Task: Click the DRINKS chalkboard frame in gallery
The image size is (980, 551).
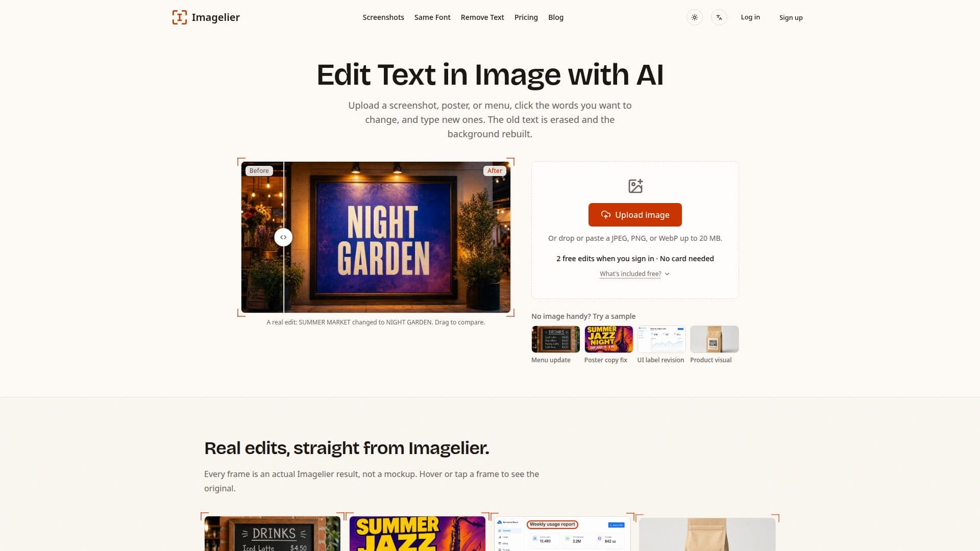Action: point(272,534)
